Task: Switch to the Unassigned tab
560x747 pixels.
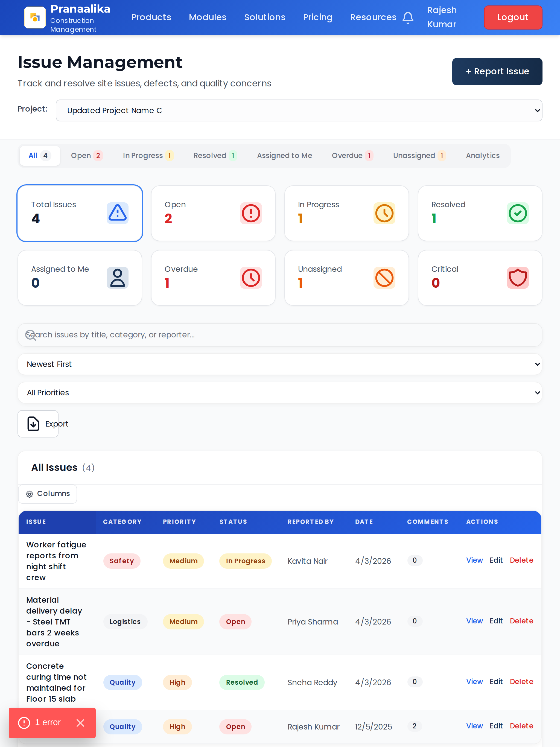Action: click(x=419, y=156)
